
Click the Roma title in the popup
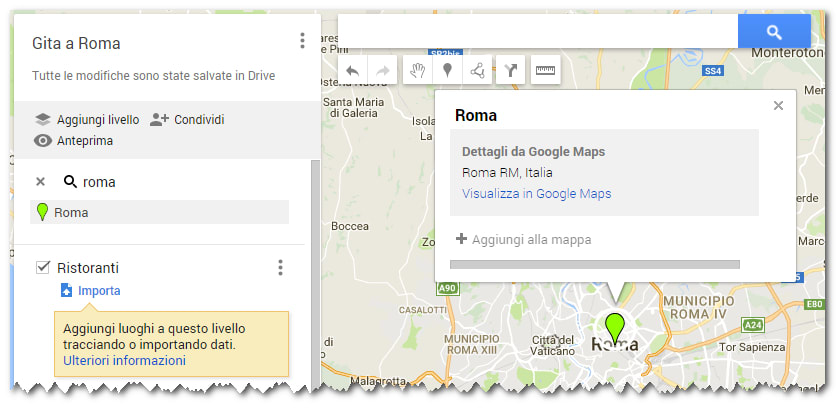[x=476, y=115]
